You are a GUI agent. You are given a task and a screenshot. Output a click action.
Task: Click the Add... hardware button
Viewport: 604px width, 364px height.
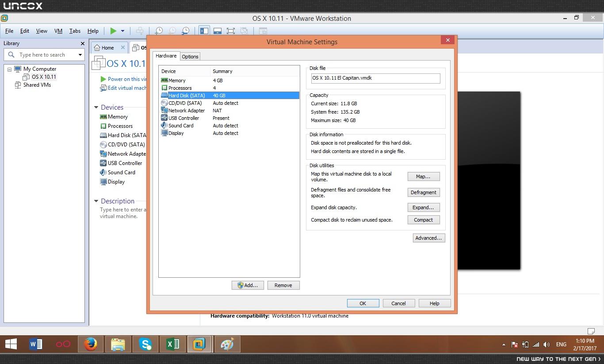point(248,285)
